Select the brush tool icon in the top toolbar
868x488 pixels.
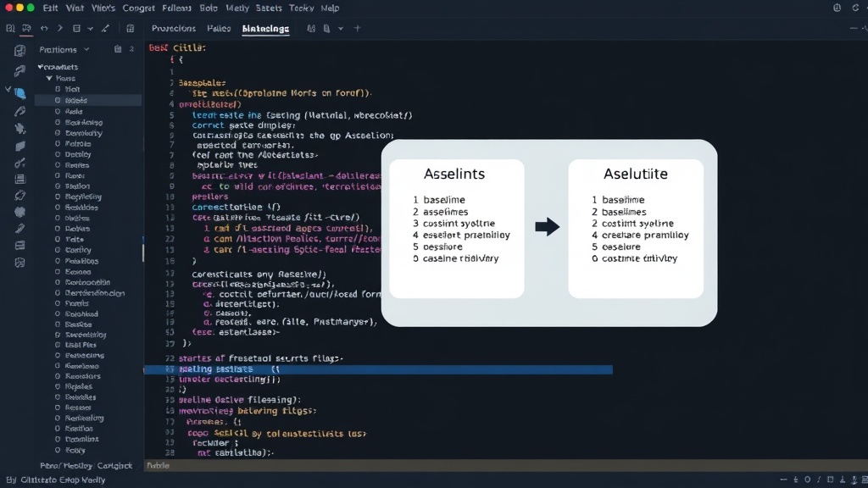[105, 28]
